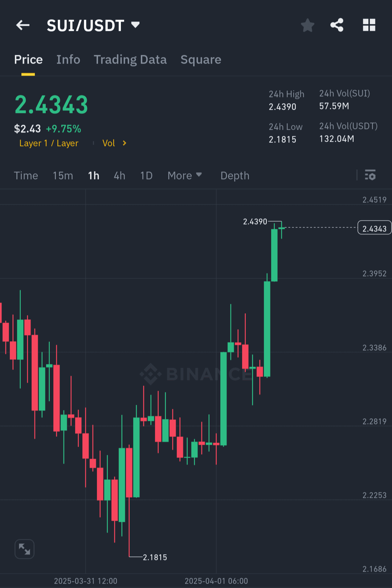Switch to the Trading Data tab
The height and width of the screenshot is (588, 392).
tap(130, 60)
